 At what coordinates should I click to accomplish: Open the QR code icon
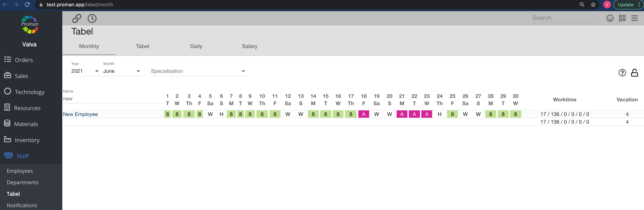pyautogui.click(x=622, y=18)
